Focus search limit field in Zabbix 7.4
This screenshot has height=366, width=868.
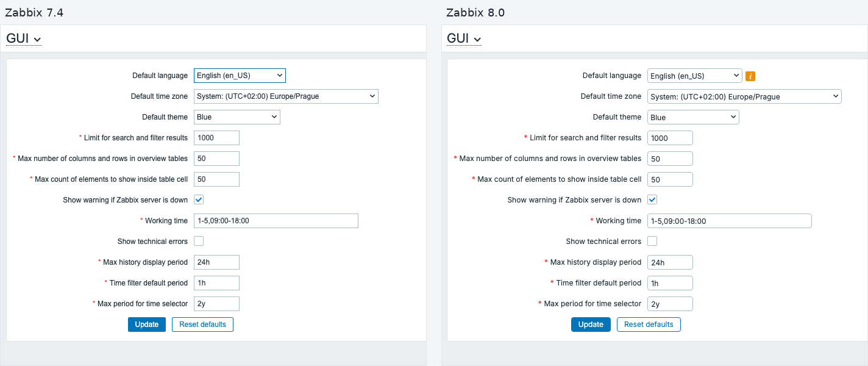pos(216,138)
